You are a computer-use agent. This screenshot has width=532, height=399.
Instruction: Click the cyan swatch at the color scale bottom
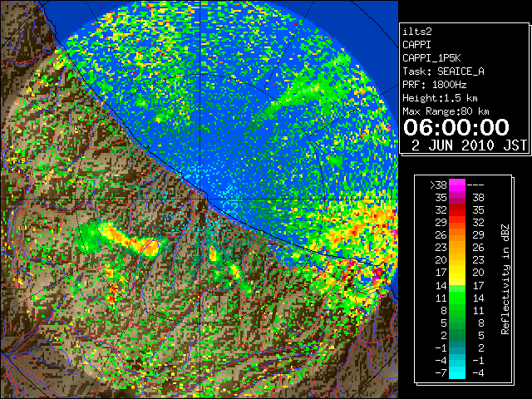point(457,372)
